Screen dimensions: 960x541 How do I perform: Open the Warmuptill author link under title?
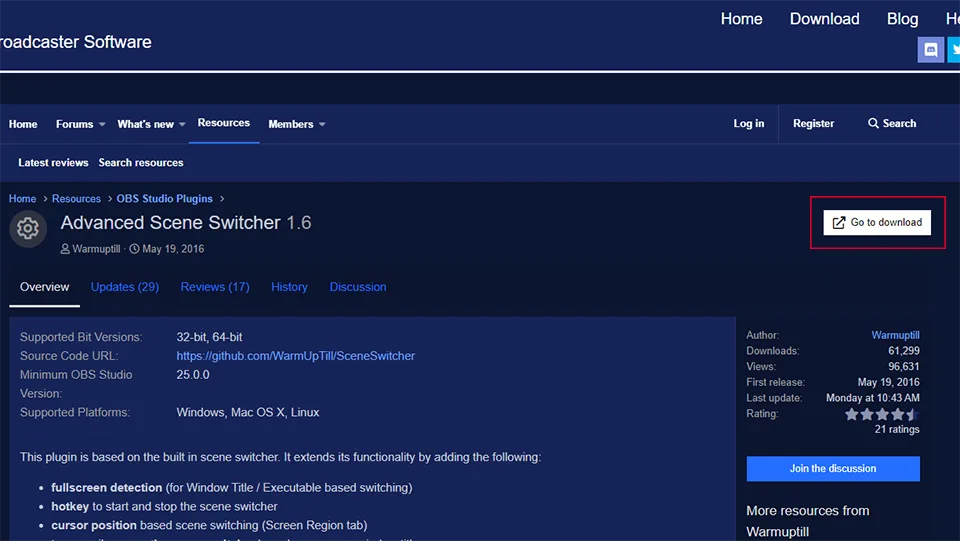tap(96, 249)
